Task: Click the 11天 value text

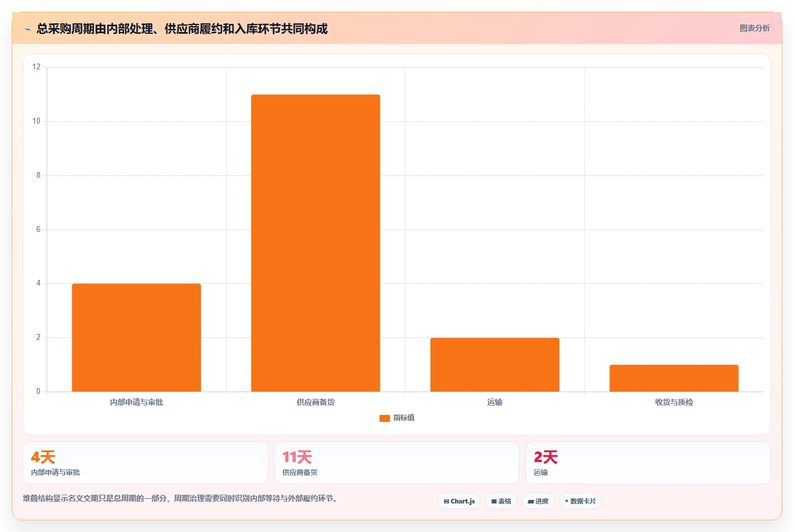Action: pos(297,457)
